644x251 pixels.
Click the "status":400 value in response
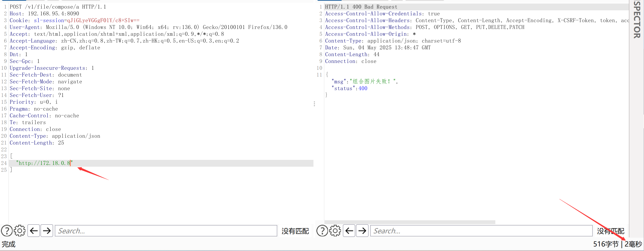coord(363,88)
